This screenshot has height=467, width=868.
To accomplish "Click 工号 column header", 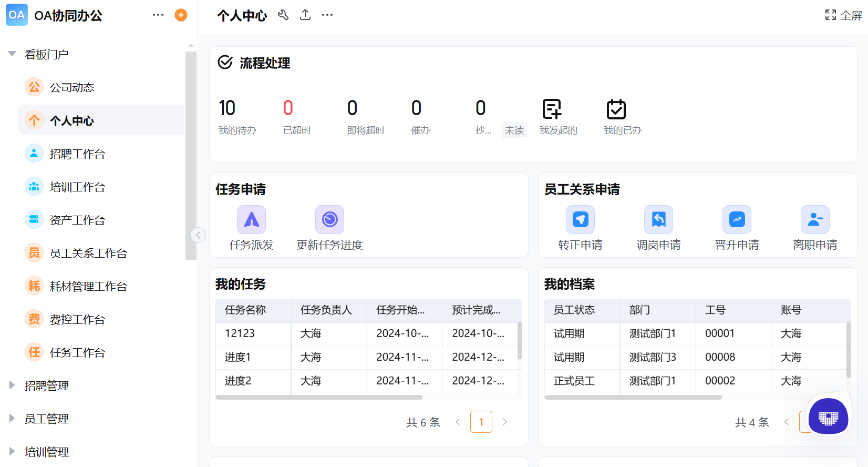I will pos(733,310).
